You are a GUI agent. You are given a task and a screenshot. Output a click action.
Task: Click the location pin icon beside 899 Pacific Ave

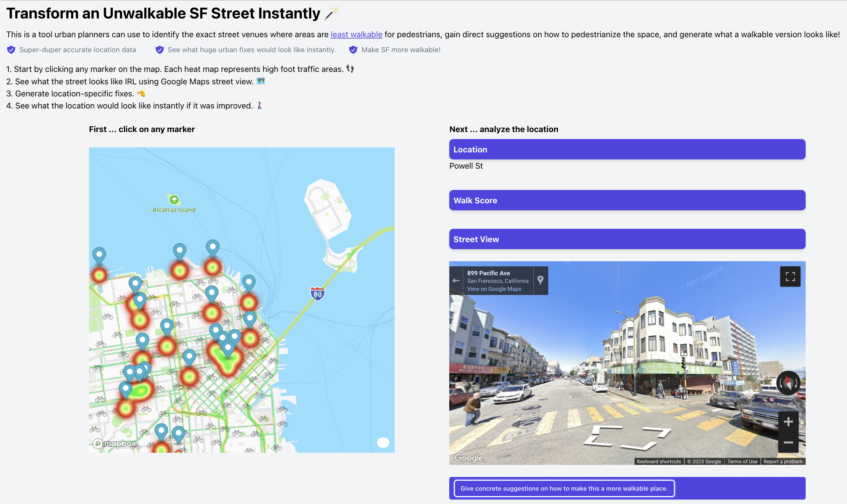[x=540, y=281]
